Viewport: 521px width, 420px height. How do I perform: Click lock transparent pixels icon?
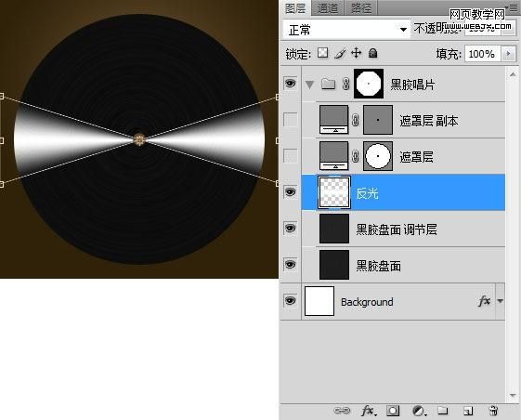(322, 53)
